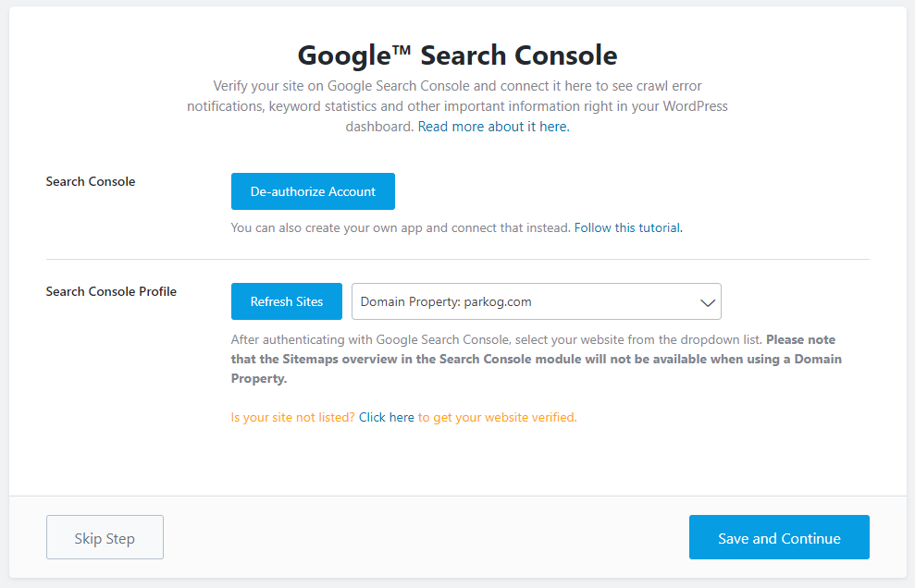Click the empty footer area between buttons
This screenshot has width=915, height=588.
pos(426,537)
